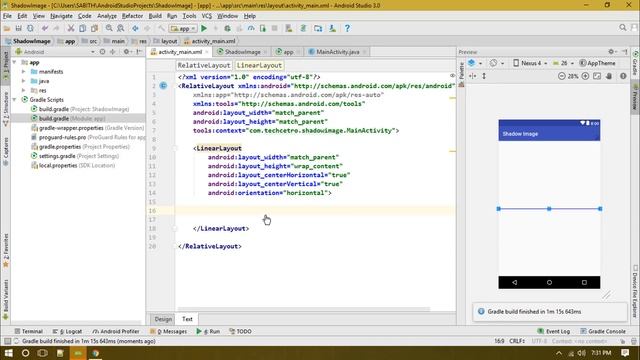Select build.gradle (Project: ShadowImage) file
Screen dimensions: 640x360
(80, 109)
